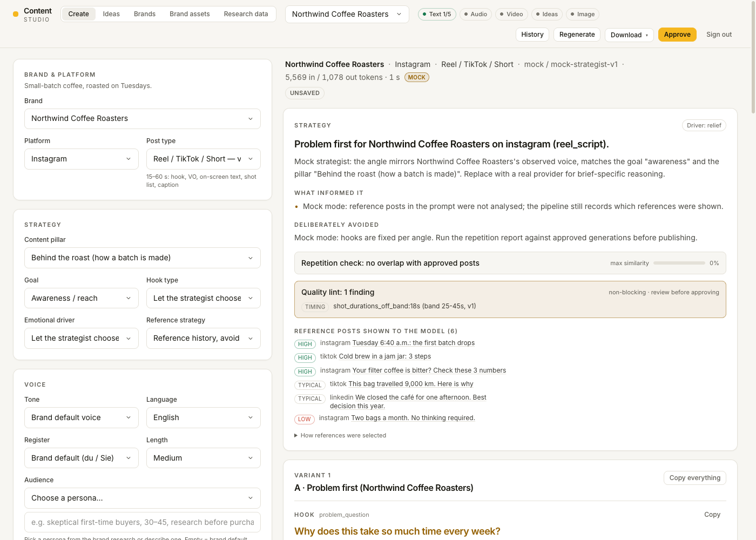Open the Cold brew in a jam jar reference
Viewport: 756px width, 540px height.
coord(385,356)
